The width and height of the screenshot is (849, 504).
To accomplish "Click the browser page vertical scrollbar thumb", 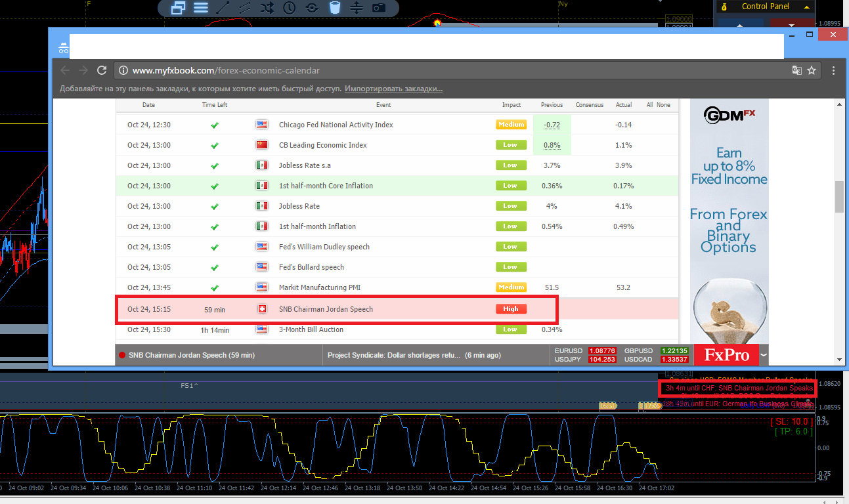I will tap(839, 197).
